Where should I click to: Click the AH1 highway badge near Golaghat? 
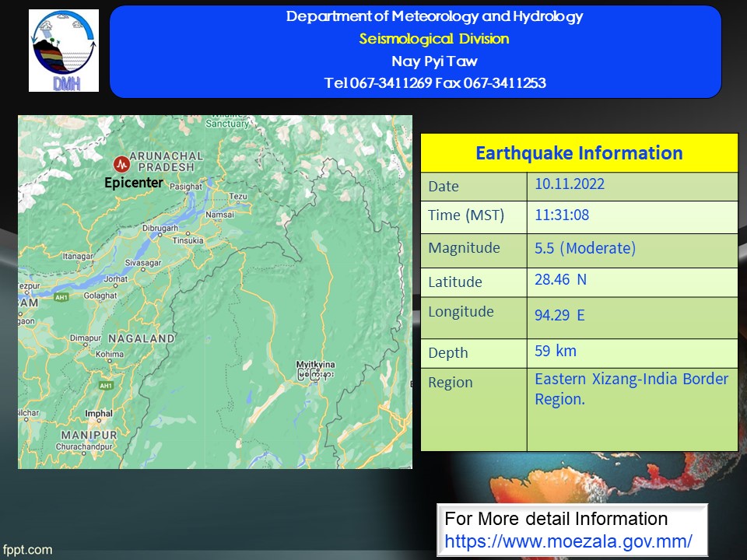62,296
